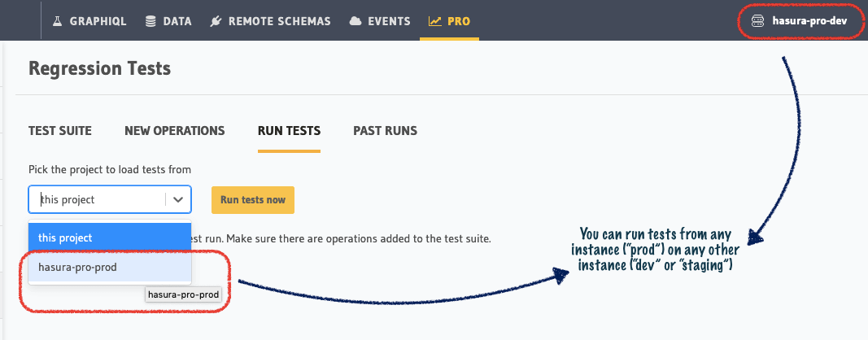Focus the project picker text field
868x340 pixels.
(x=96, y=200)
